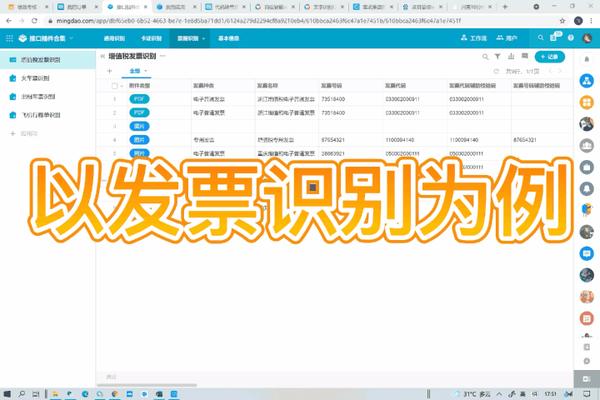Open the blue chat bubble icon in right rail
This screenshot has width=600, height=400.
[x=587, y=253]
